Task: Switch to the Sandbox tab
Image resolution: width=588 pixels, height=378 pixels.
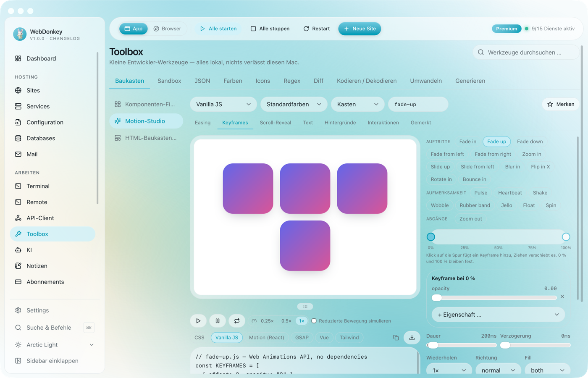Action: click(169, 81)
